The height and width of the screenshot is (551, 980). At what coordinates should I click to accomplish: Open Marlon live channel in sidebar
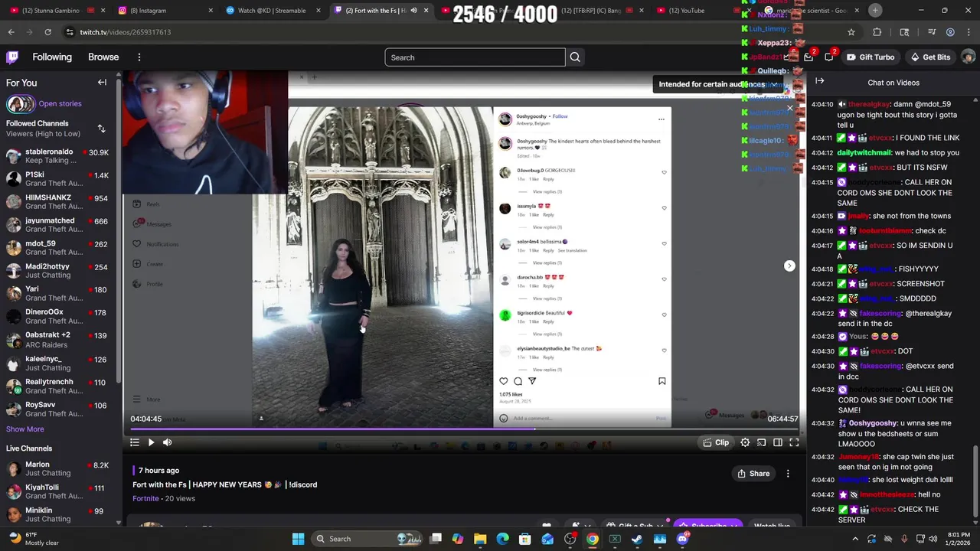click(58, 468)
